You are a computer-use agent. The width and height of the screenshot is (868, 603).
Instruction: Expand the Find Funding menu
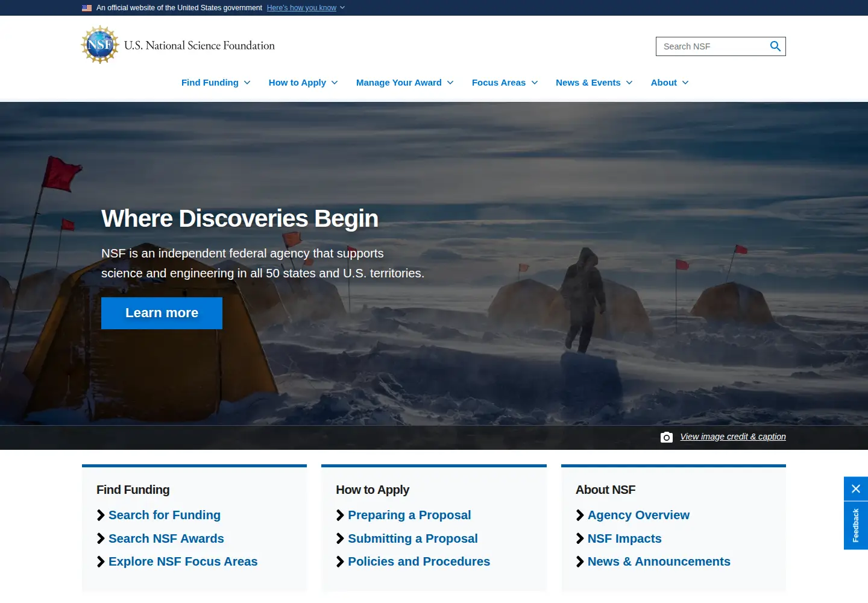coord(216,83)
